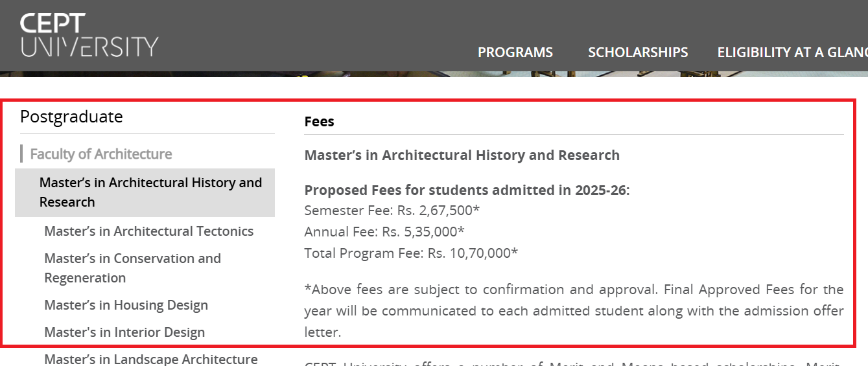This screenshot has width=868, height=366.
Task: Click the Postgraduate sidebar heading
Action: click(71, 117)
